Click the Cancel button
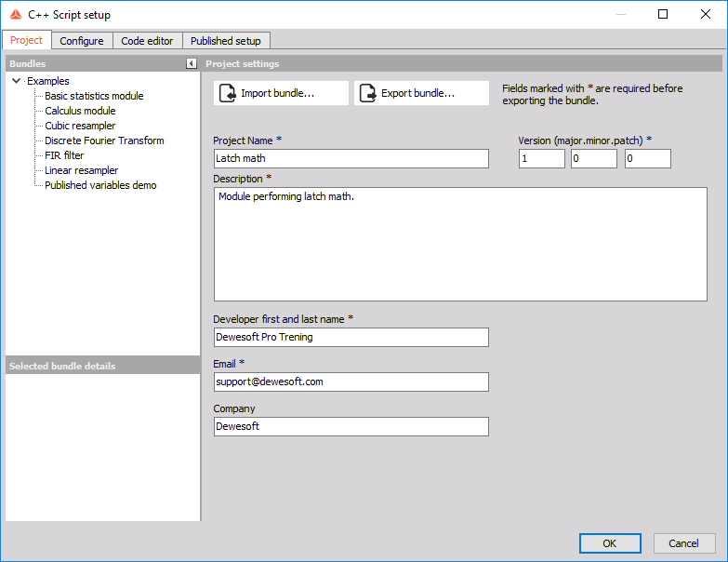Image resolution: width=728 pixels, height=562 pixels. 684,543
